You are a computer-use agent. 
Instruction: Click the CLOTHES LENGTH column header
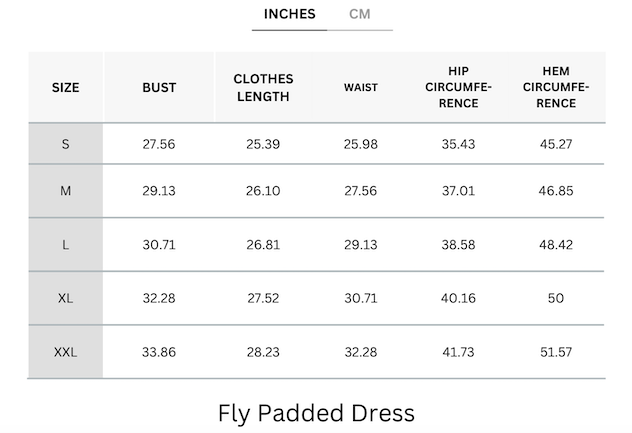(263, 88)
